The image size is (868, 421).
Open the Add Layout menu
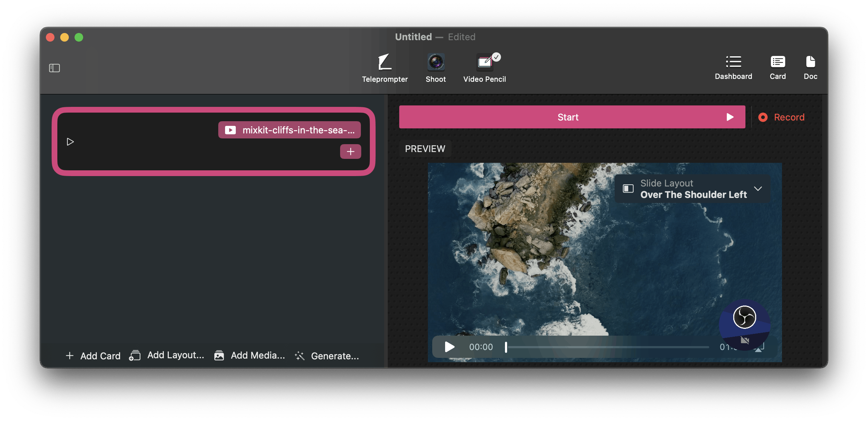coord(167,355)
